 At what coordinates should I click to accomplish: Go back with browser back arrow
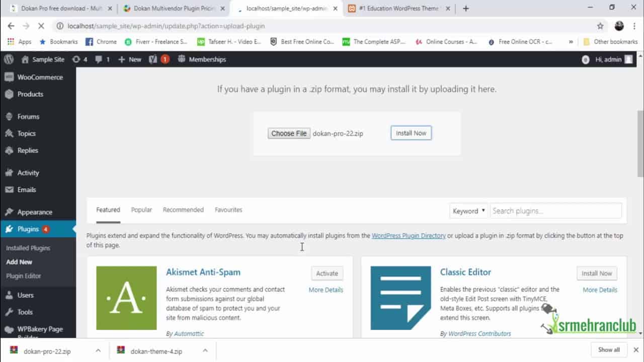point(11,26)
